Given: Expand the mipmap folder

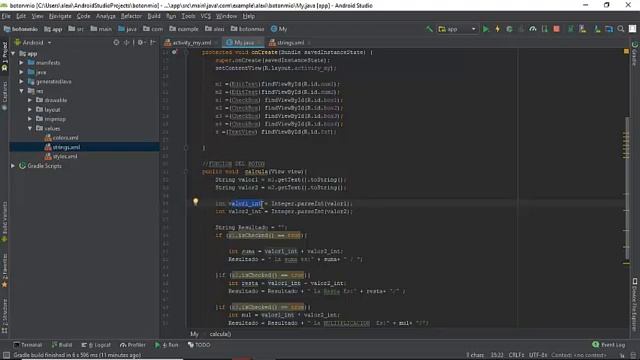Looking at the screenshot, I should pyautogui.click(x=30, y=119).
